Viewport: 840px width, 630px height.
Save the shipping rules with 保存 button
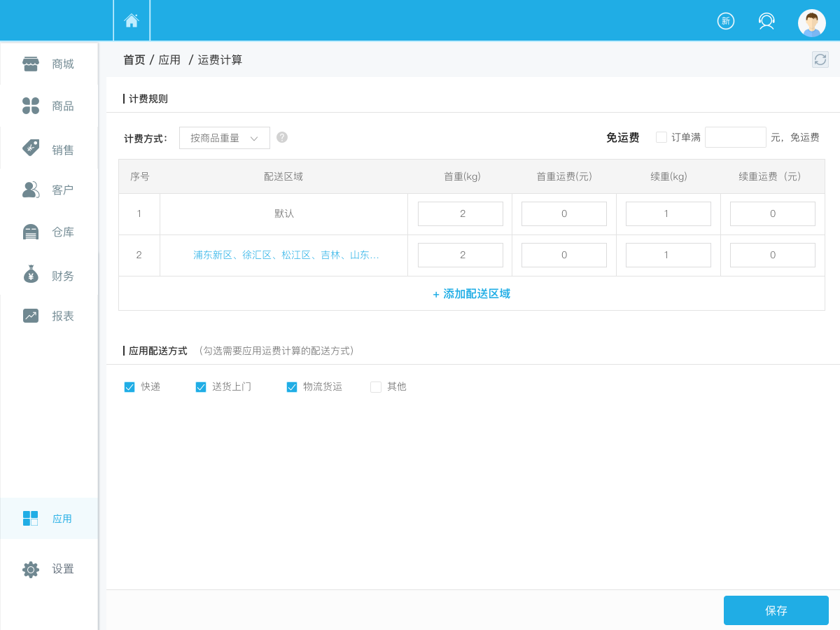(x=776, y=610)
